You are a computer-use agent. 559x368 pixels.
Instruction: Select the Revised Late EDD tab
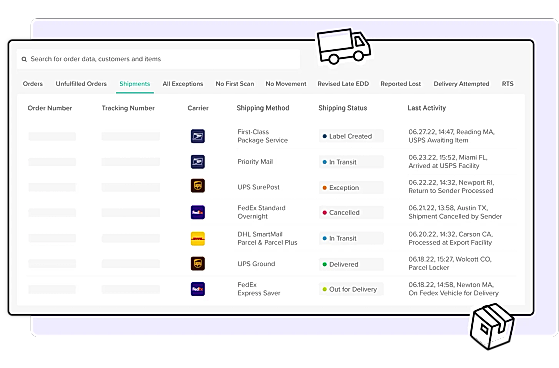(x=343, y=84)
